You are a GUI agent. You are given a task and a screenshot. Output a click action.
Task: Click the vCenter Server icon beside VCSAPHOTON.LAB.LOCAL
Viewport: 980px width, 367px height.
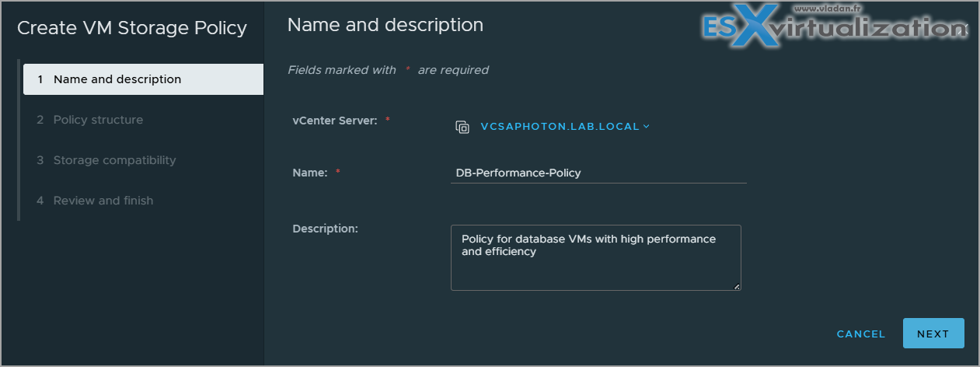pos(462,127)
